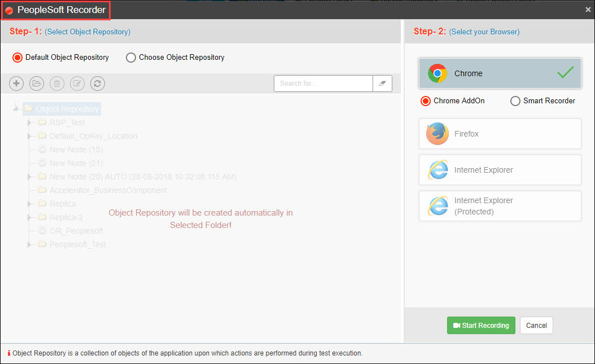Refresh the object repository tree
Screen dimensions: 595x364
(x=98, y=84)
